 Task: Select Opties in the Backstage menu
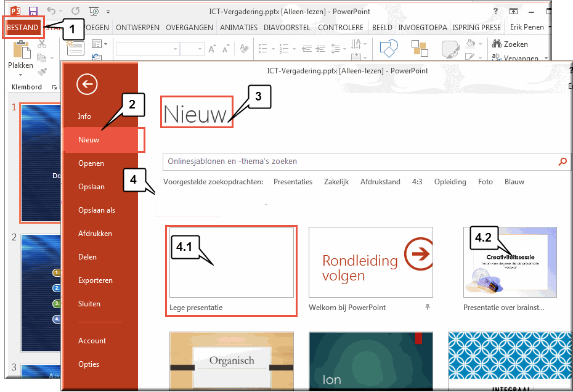click(89, 364)
